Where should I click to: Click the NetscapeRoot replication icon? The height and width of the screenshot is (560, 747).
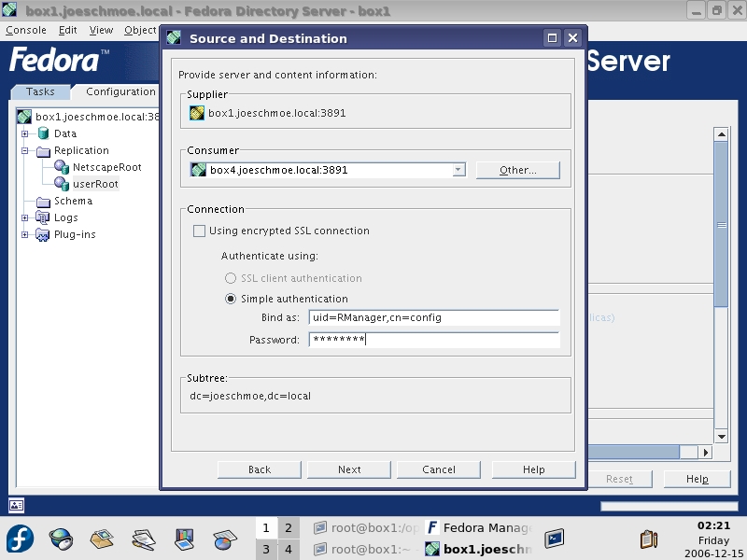point(62,167)
